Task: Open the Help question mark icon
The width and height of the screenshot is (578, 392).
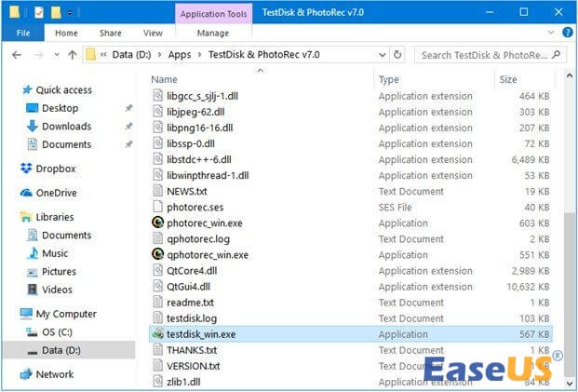Action: pyautogui.click(x=568, y=33)
